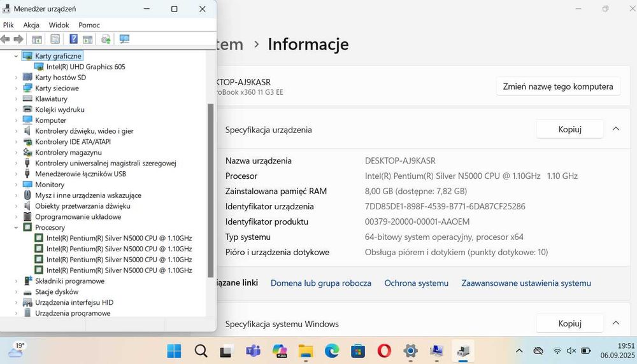The width and height of the screenshot is (637, 364).
Task: Expand Kontrolery dźwięku, wideo i gier
Action: (16, 131)
